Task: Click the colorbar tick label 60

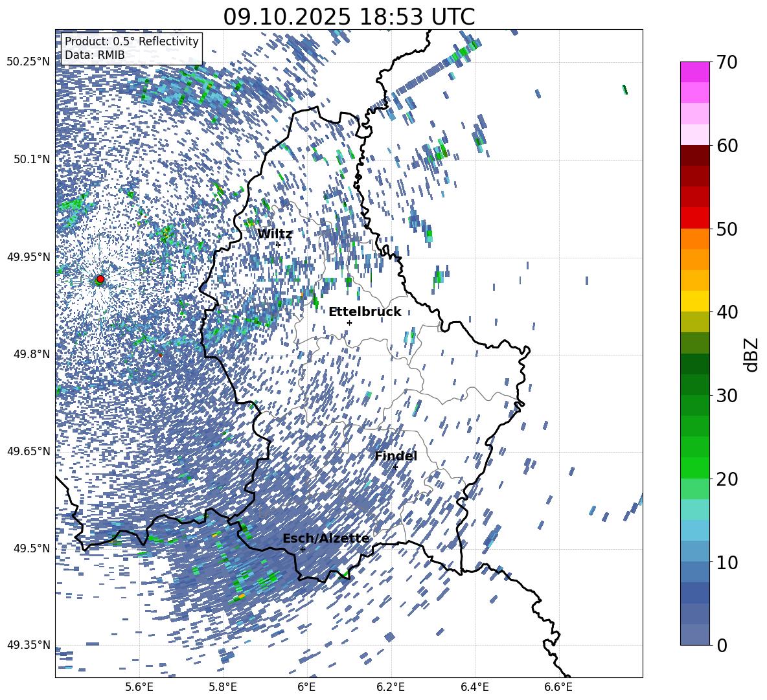Action: (727, 146)
